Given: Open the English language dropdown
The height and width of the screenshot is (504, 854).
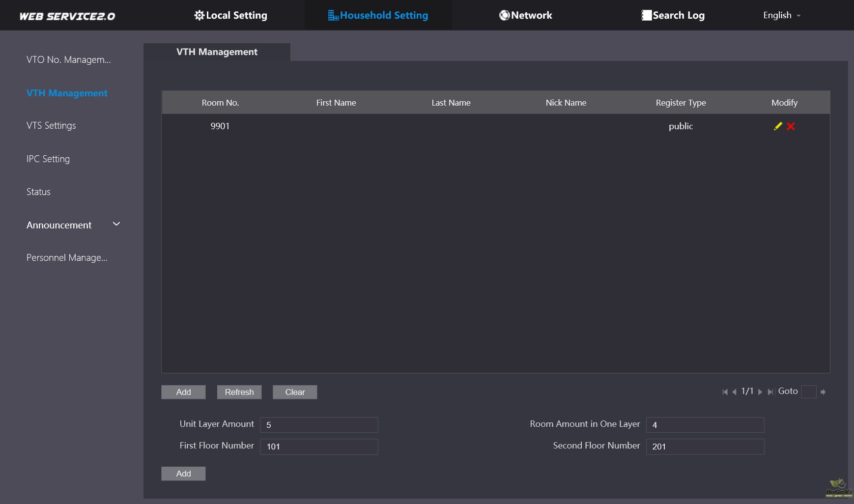Looking at the screenshot, I should (x=781, y=15).
